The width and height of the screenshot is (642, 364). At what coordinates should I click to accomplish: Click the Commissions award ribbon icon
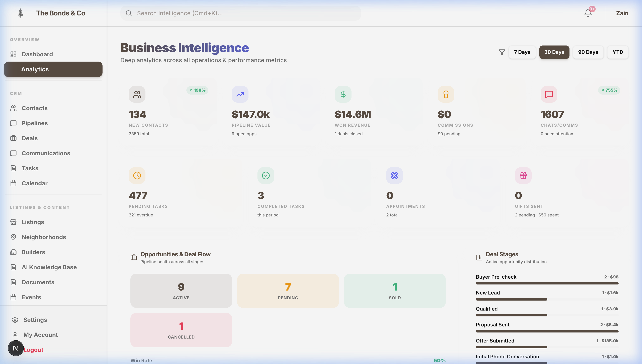tap(446, 94)
